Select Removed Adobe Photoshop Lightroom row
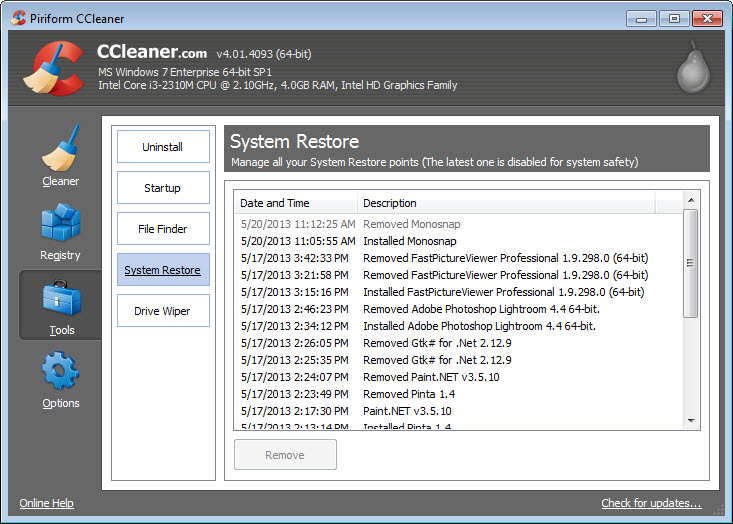The height and width of the screenshot is (524, 733). tap(458, 309)
